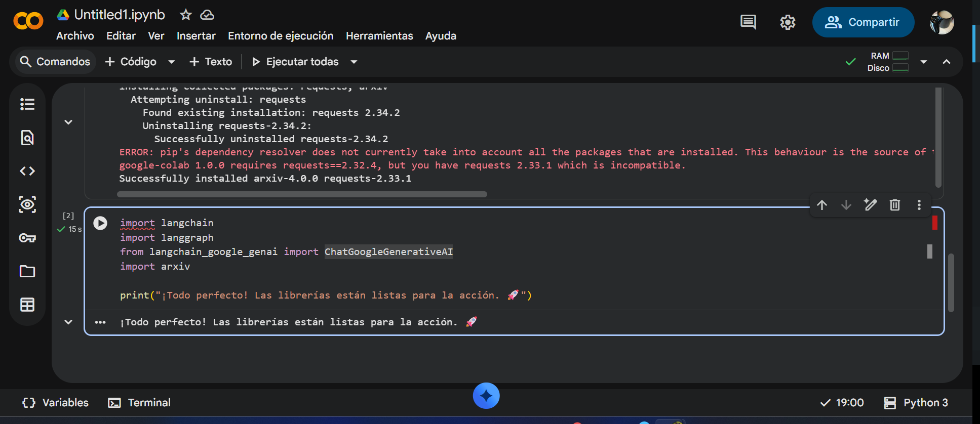This screenshot has height=424, width=980.
Task: Click the Python 3 runtime indicator
Action: [916, 403]
